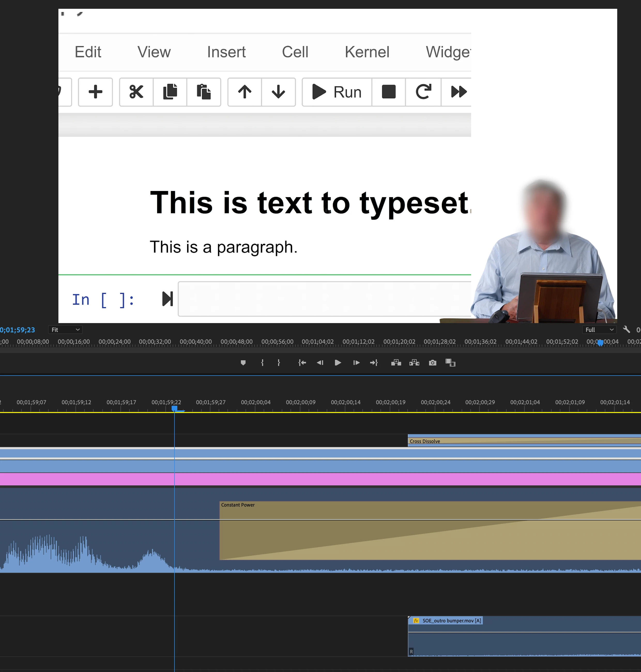The width and height of the screenshot is (641, 672).
Task: Step back one frame
Action: (320, 362)
